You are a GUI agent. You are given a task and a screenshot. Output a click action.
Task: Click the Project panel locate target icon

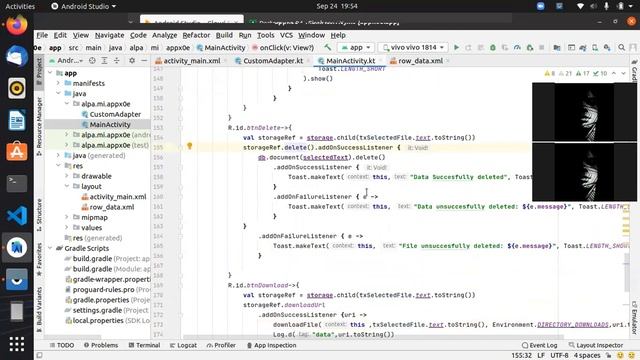pyautogui.click(x=92, y=60)
